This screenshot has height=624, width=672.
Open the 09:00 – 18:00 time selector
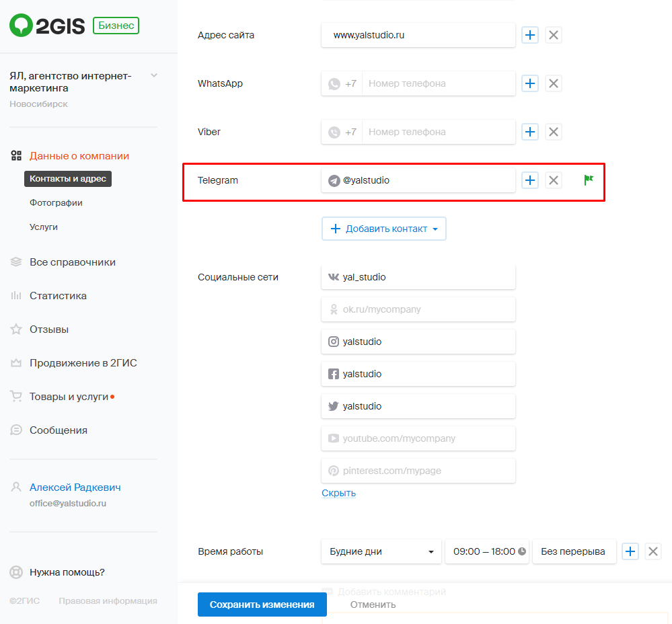[x=487, y=551]
